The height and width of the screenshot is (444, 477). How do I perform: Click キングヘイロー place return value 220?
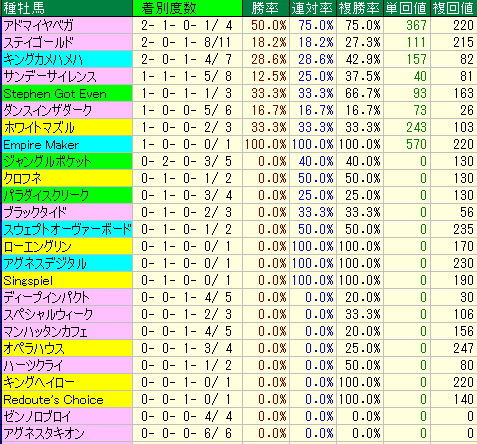coord(463,382)
